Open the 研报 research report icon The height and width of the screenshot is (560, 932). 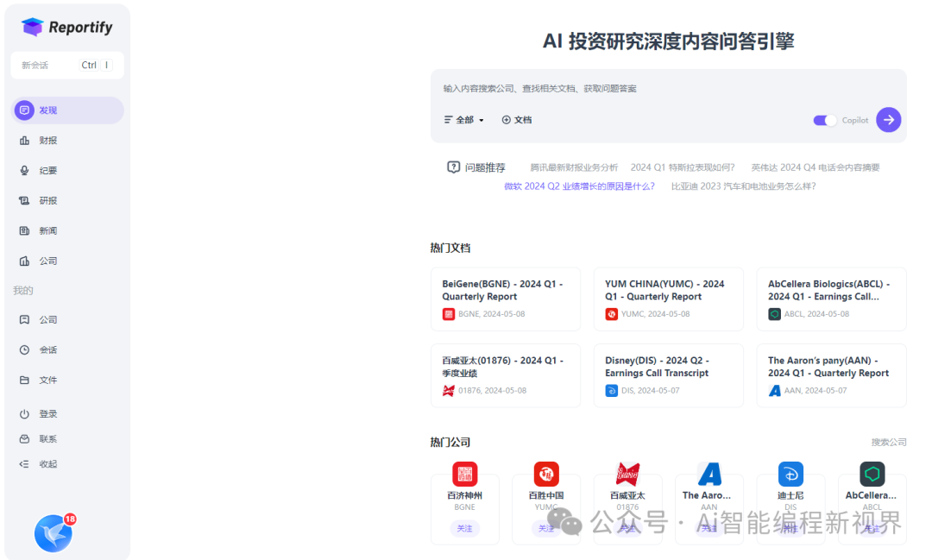24,201
